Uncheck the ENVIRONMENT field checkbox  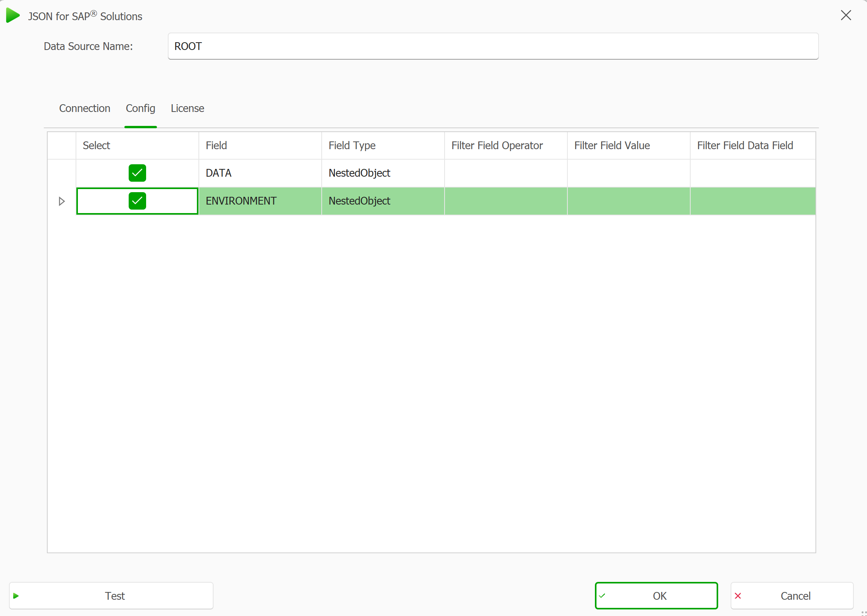pos(137,201)
